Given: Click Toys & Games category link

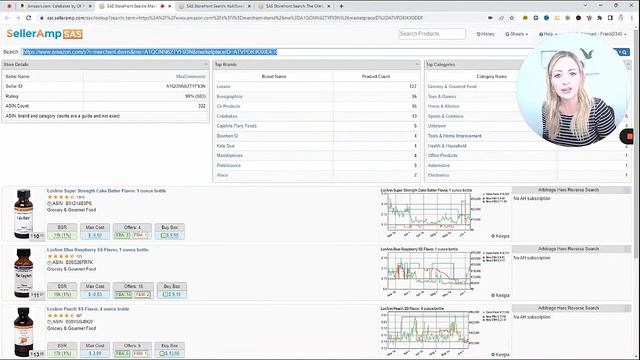Looking at the screenshot, I should point(442,96).
